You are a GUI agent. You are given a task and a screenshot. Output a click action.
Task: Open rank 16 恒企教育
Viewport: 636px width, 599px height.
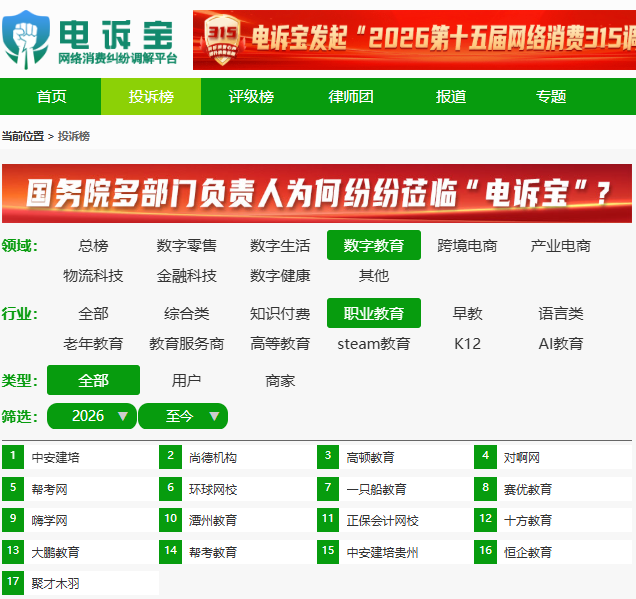(x=528, y=552)
